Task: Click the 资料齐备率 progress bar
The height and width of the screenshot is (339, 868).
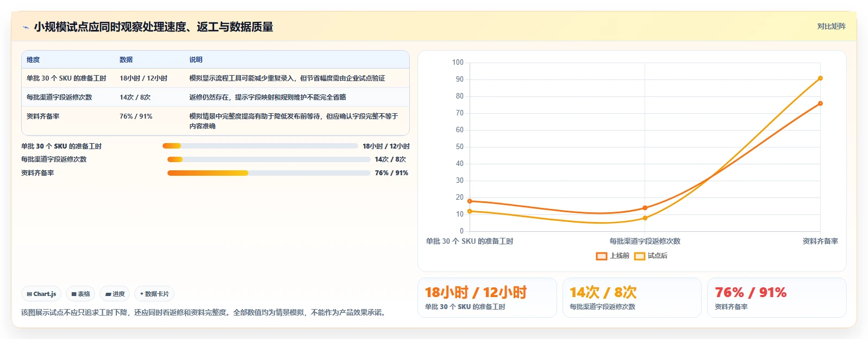Action: (x=268, y=173)
